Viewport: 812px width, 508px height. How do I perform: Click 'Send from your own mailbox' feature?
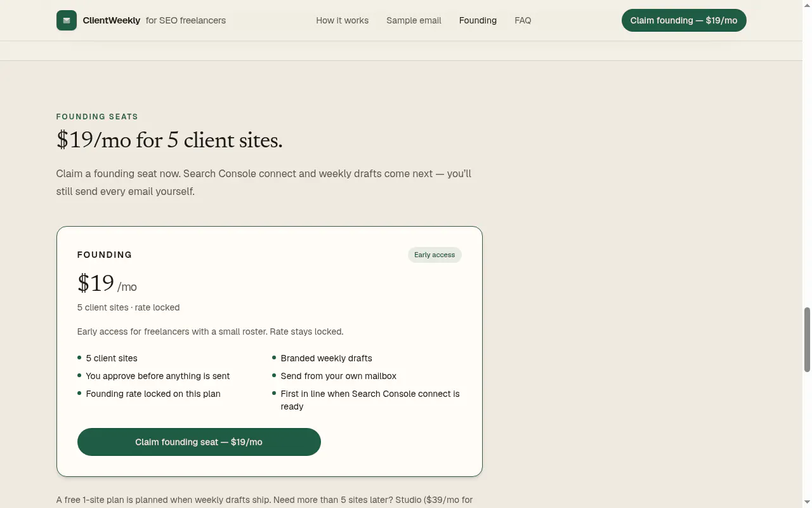pos(339,376)
